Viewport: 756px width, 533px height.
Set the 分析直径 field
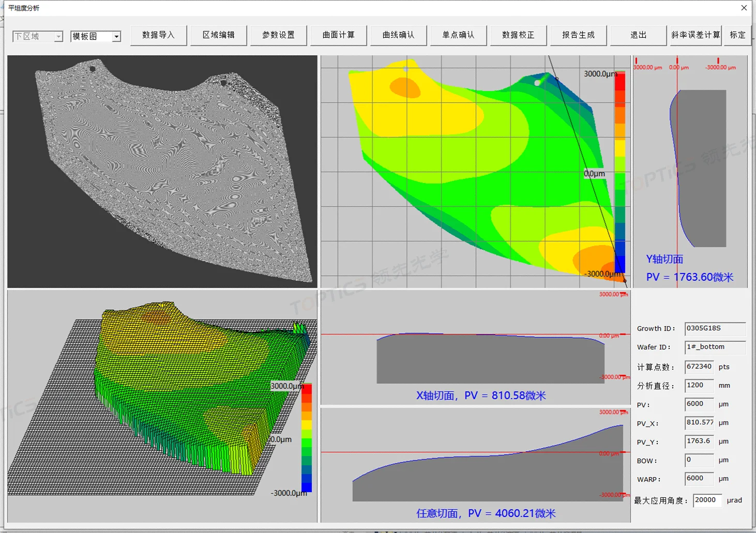(699, 386)
